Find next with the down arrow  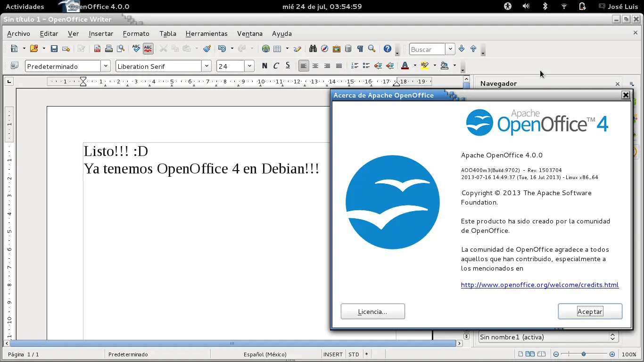(462, 49)
